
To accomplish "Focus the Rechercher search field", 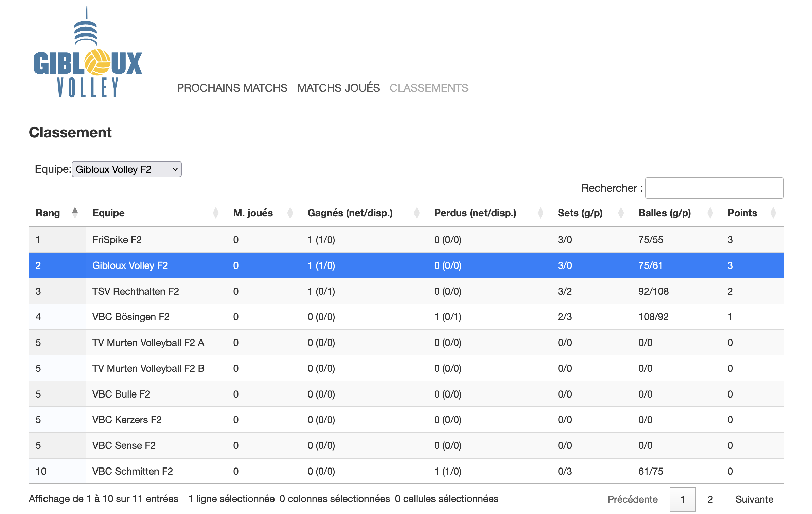I will click(714, 188).
